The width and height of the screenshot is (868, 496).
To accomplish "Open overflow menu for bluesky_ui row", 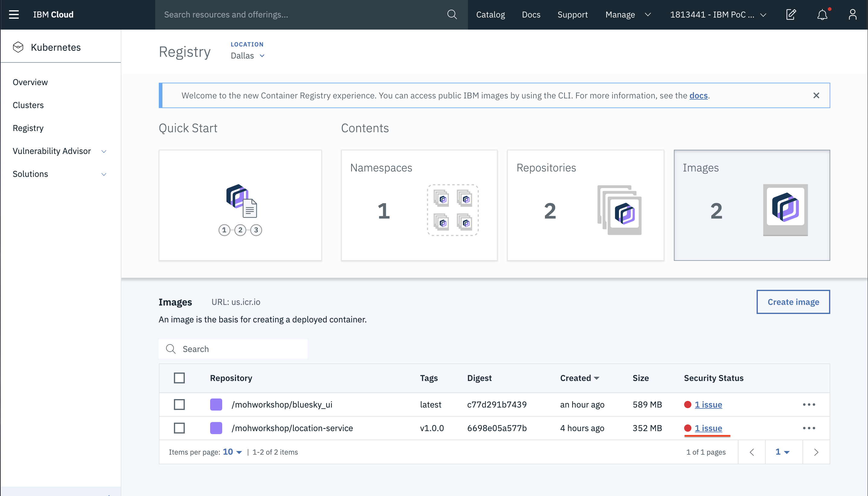I will click(809, 404).
